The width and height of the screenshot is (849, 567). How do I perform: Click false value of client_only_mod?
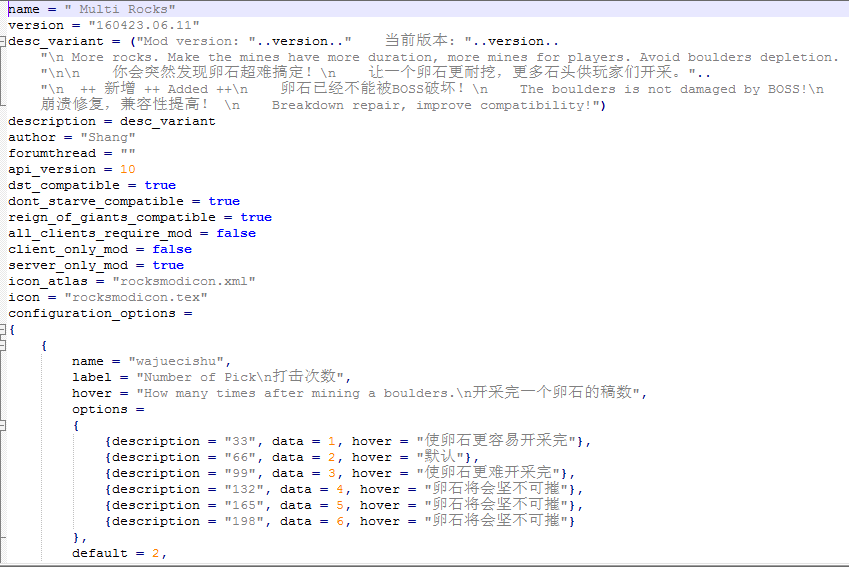coord(172,249)
